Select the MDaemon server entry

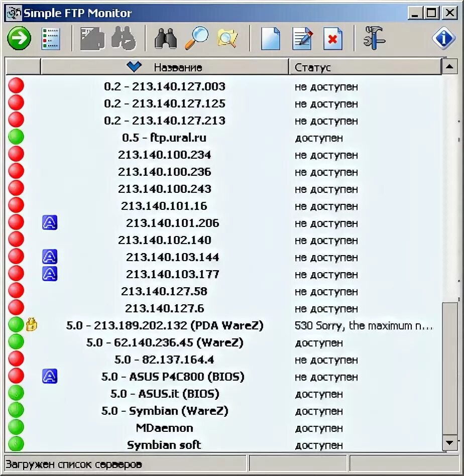pyautogui.click(x=164, y=428)
